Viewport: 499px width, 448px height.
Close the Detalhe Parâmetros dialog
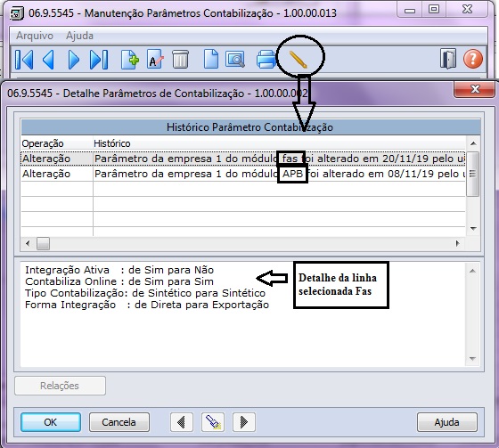[475, 89]
